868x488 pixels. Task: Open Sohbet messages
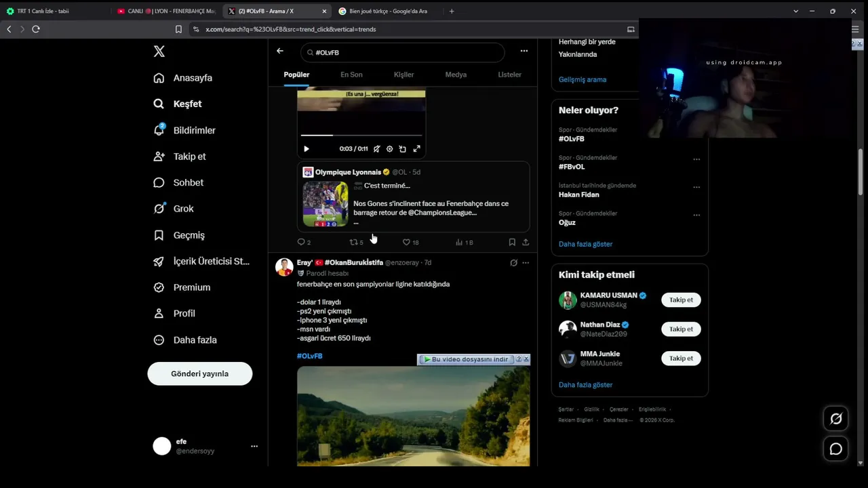(x=178, y=182)
